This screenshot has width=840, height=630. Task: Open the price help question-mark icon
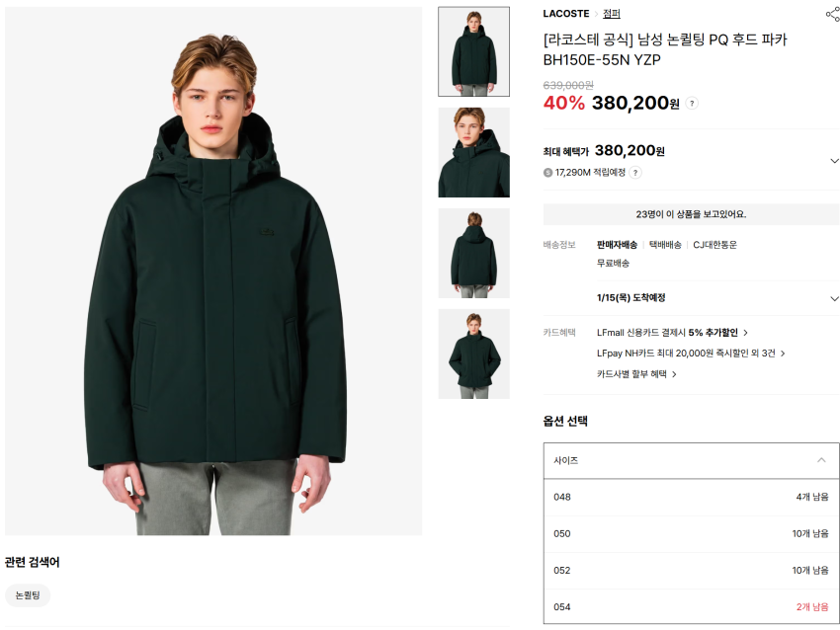pos(692,104)
